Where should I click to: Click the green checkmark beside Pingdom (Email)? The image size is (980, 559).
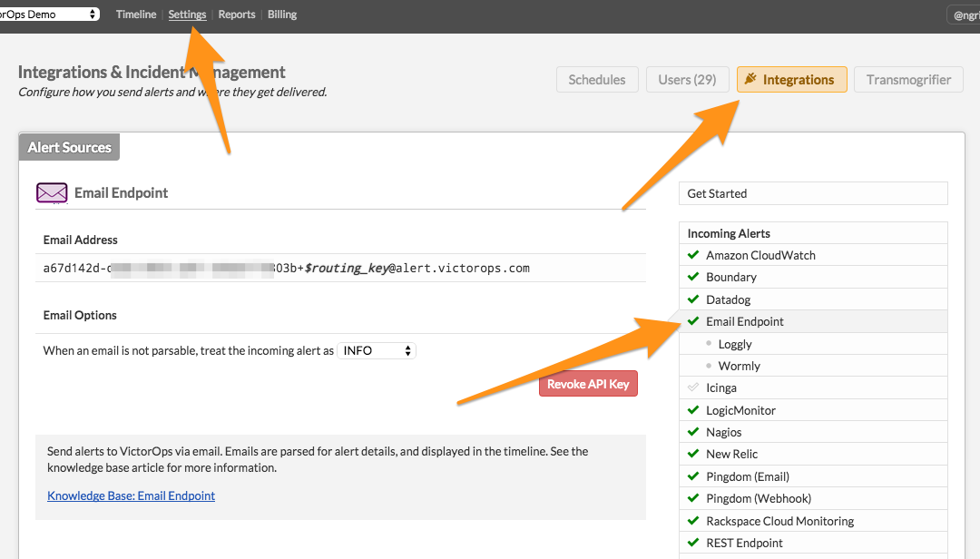pos(693,476)
